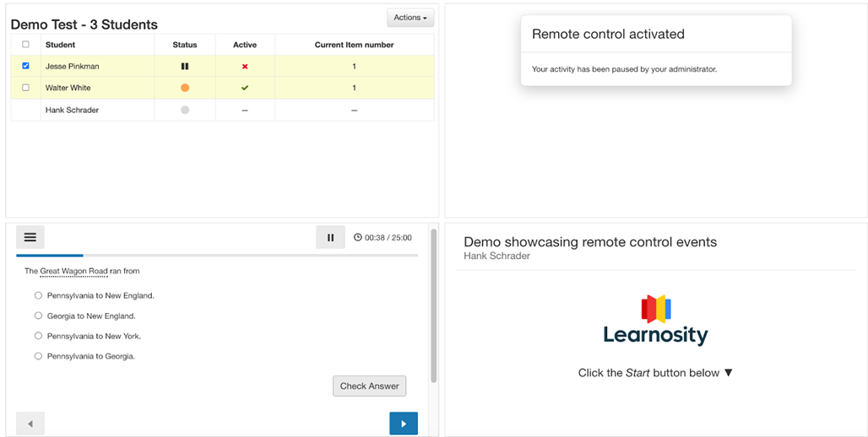
Task: Toggle the select-all students header checkbox
Action: tap(25, 45)
